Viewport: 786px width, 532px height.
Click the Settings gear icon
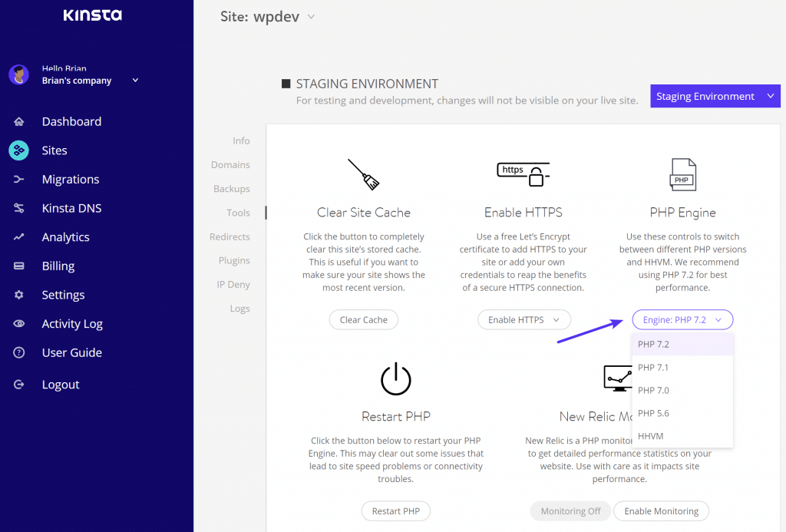coord(19,295)
